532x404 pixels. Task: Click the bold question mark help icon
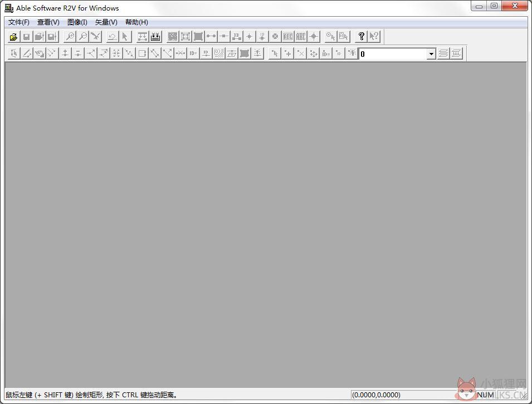pos(361,36)
